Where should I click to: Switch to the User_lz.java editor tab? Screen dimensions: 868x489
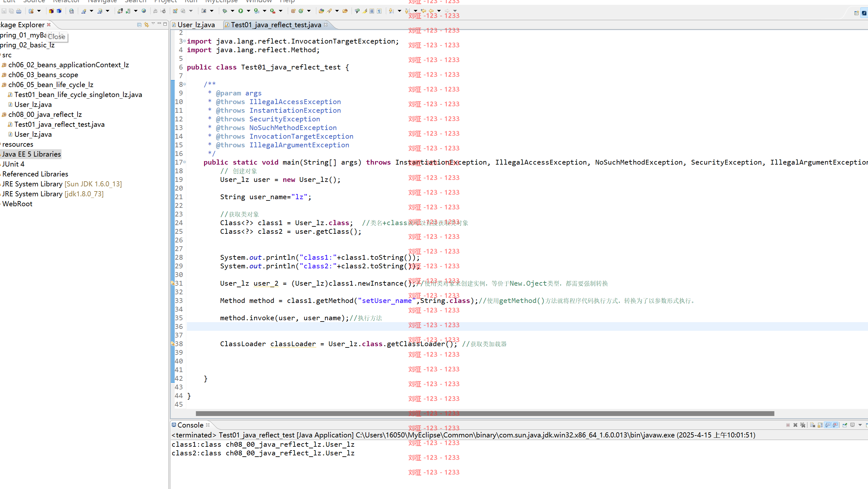coord(196,25)
